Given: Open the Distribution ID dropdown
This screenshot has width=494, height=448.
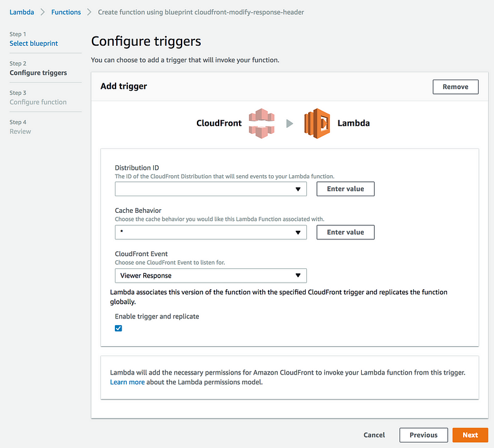Looking at the screenshot, I should pos(211,189).
